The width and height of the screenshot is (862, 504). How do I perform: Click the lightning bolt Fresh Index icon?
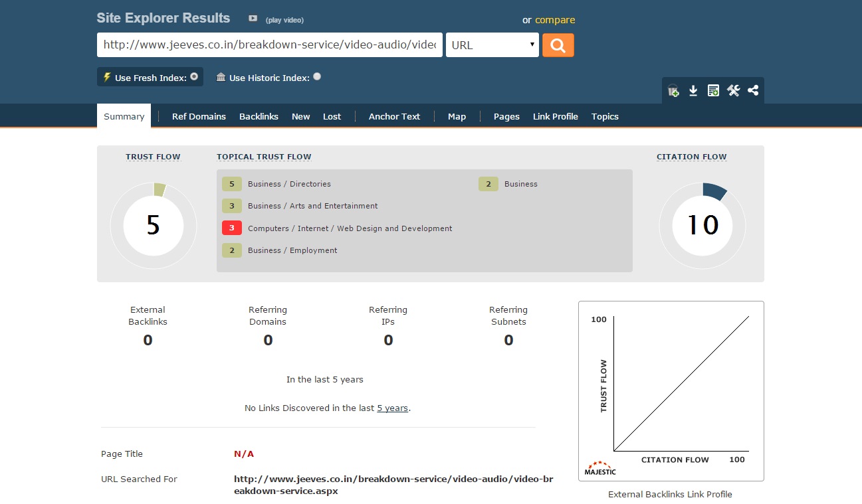[x=106, y=77]
